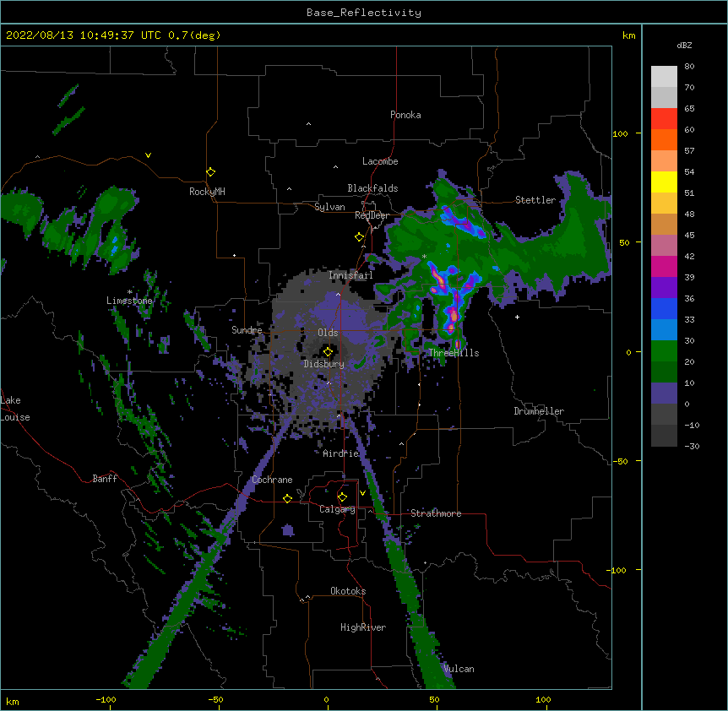Image resolution: width=728 pixels, height=711 pixels.
Task: Click the yellow V marker east of Calgary
Action: [x=362, y=493]
